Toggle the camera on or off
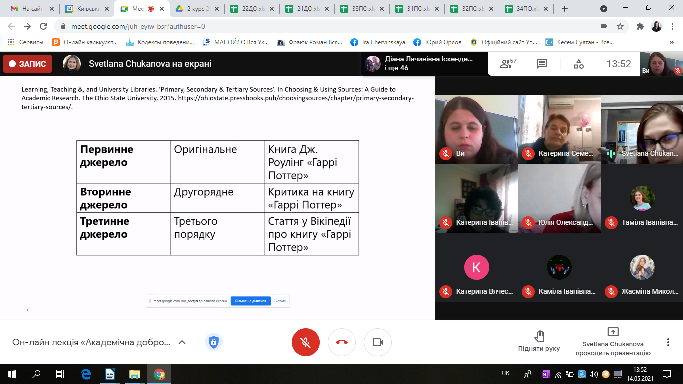683x384 pixels. [x=378, y=342]
